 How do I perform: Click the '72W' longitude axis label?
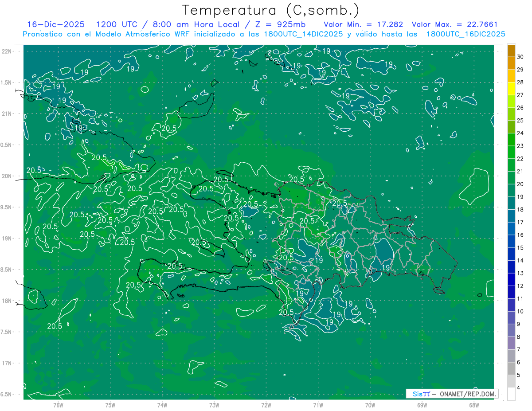pyautogui.click(x=266, y=406)
